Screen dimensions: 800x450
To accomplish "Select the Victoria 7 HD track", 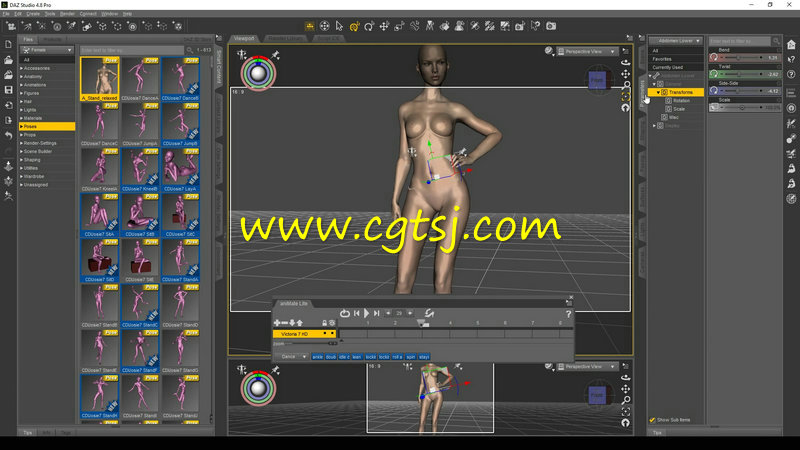I will (304, 334).
